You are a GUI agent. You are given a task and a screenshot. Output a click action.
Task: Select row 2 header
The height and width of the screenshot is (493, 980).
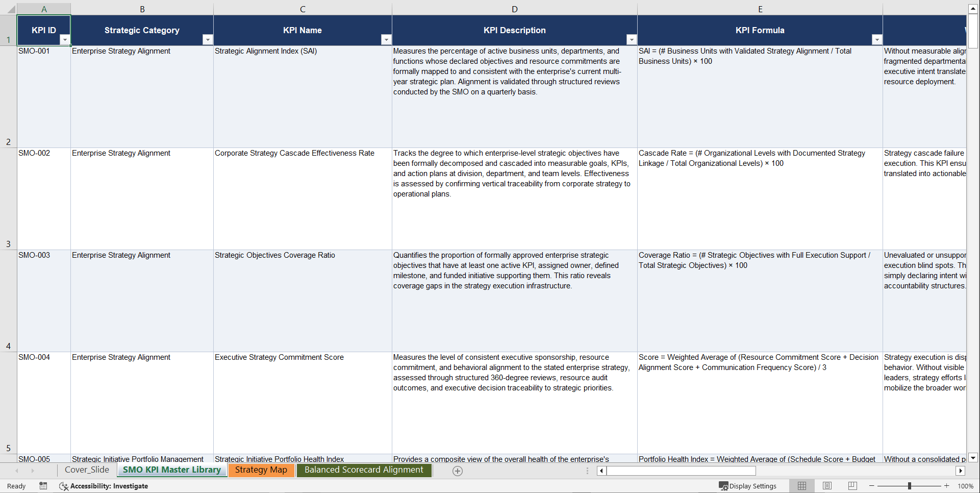(8, 97)
